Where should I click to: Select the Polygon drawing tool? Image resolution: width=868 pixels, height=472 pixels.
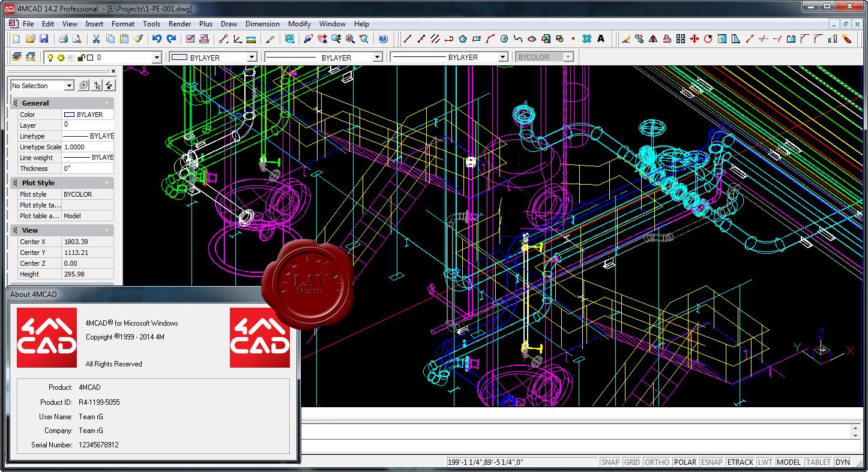(463, 39)
